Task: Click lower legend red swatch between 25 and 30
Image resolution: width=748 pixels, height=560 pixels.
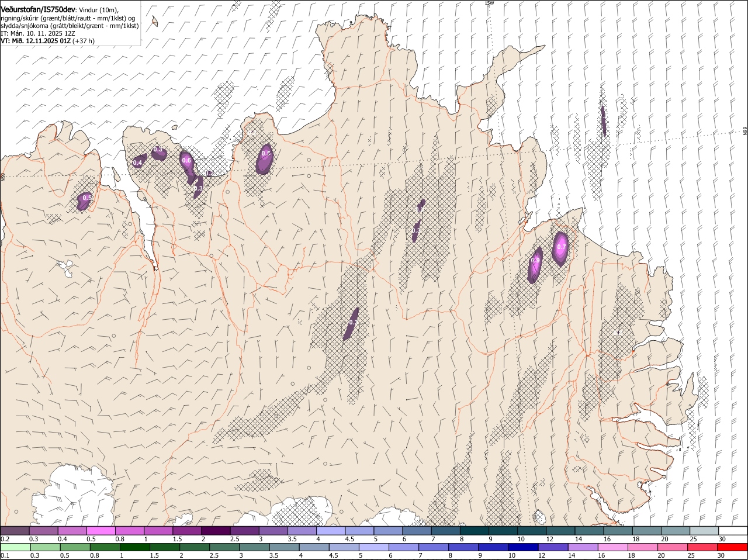Action: [x=703, y=547]
